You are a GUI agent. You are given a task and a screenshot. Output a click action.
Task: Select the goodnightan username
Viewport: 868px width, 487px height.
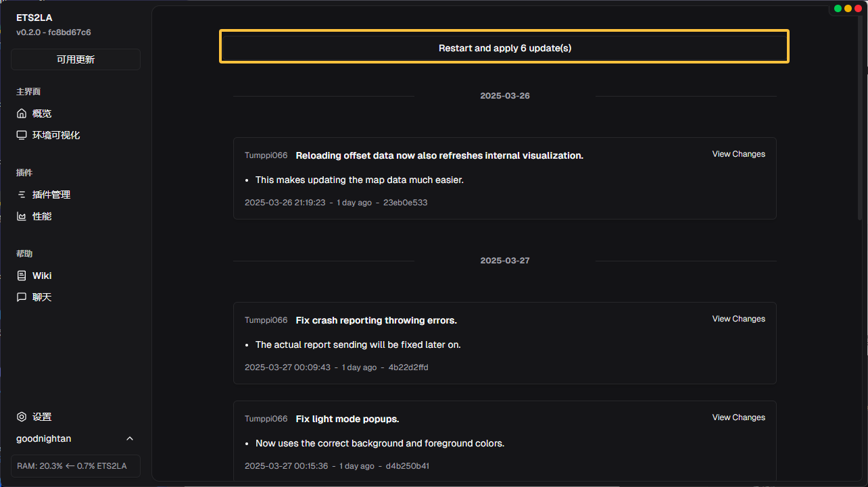tap(44, 439)
